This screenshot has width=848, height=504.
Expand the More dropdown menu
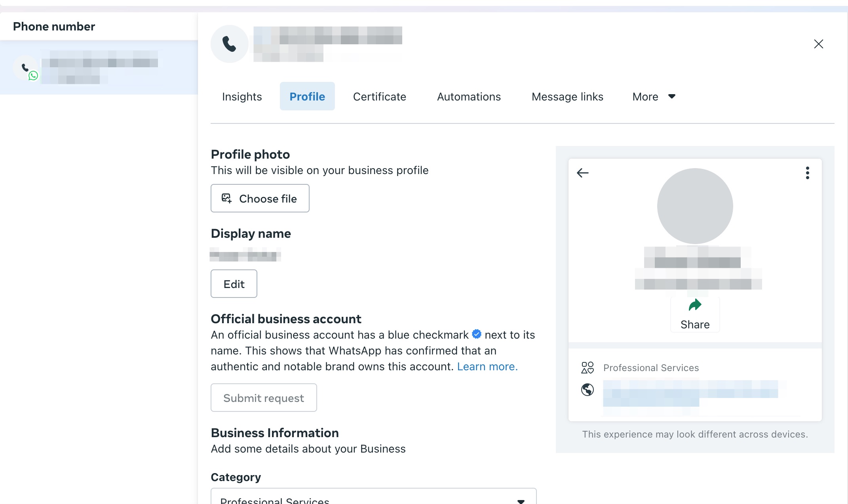pos(654,97)
